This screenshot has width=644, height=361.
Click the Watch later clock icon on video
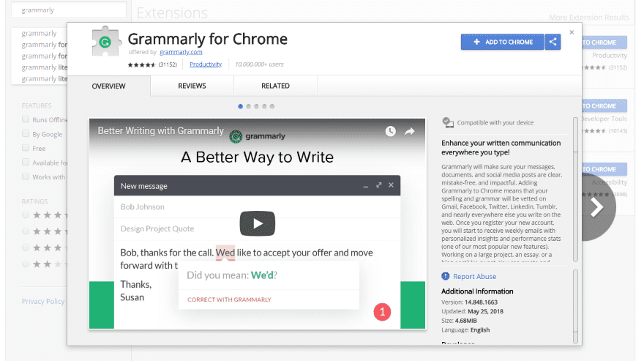click(x=390, y=131)
